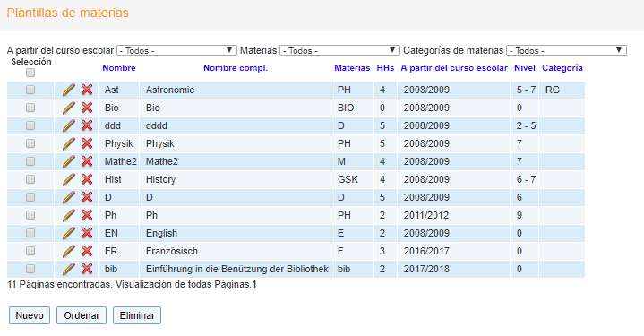Screen dimensions: 644x336
Task: Delete the Französisch row red X icon
Action: [87, 251]
